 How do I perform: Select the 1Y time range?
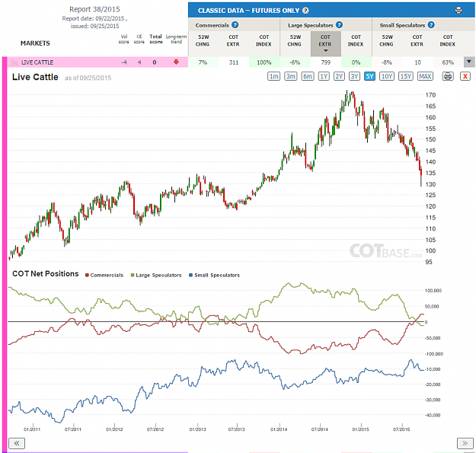tap(324, 76)
